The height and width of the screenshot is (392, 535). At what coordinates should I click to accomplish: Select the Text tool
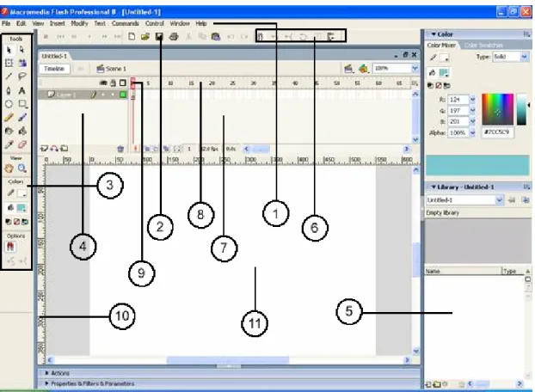(x=22, y=90)
